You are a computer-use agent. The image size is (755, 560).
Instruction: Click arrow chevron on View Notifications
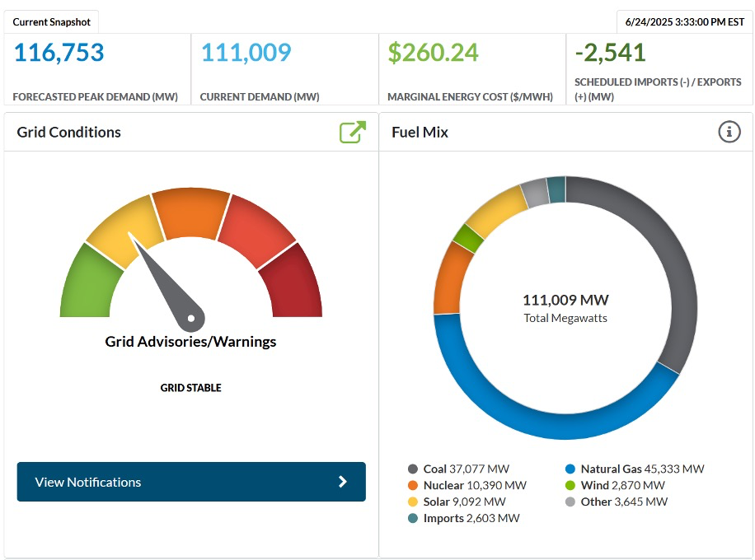pyautogui.click(x=343, y=482)
